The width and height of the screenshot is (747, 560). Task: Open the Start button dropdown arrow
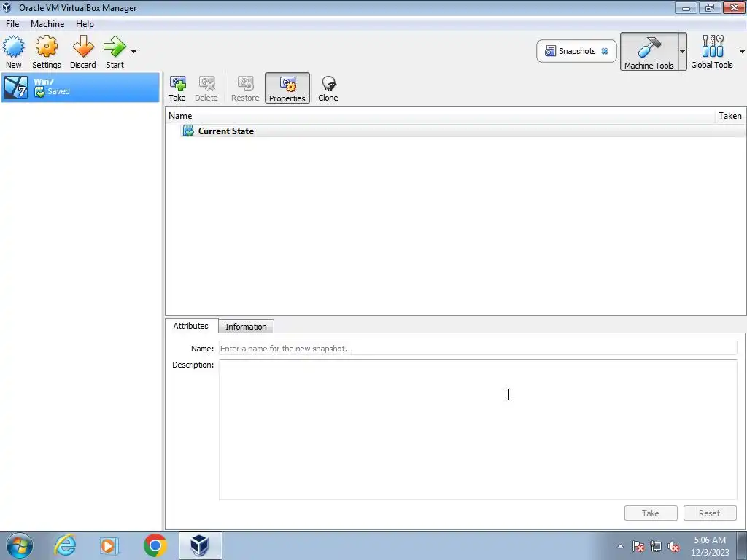tap(134, 52)
